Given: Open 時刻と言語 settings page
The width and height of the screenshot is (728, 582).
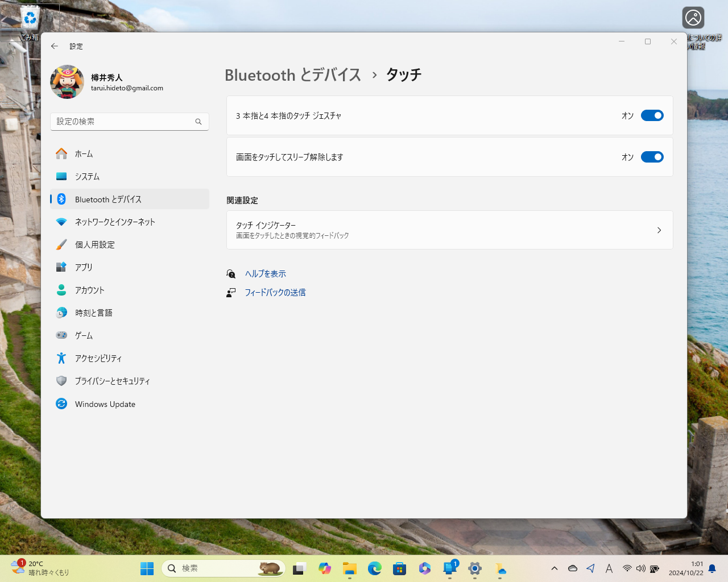Looking at the screenshot, I should (130, 313).
